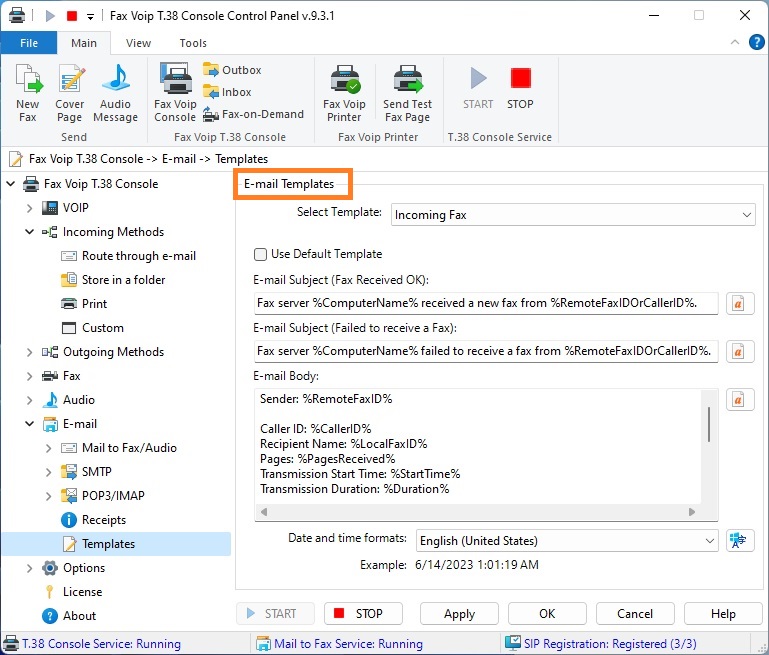Expand the VOIP tree node
Viewport: 769px width, 655px height.
coord(30,208)
